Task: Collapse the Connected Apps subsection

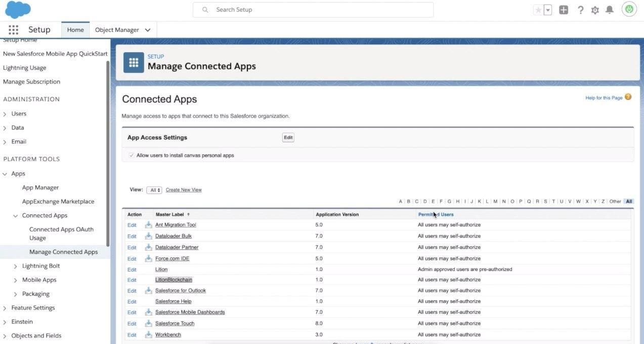Action: click(x=16, y=216)
